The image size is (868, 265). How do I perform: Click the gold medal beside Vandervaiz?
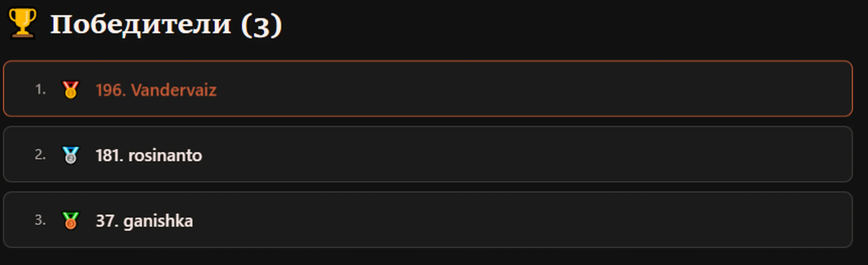tap(71, 90)
